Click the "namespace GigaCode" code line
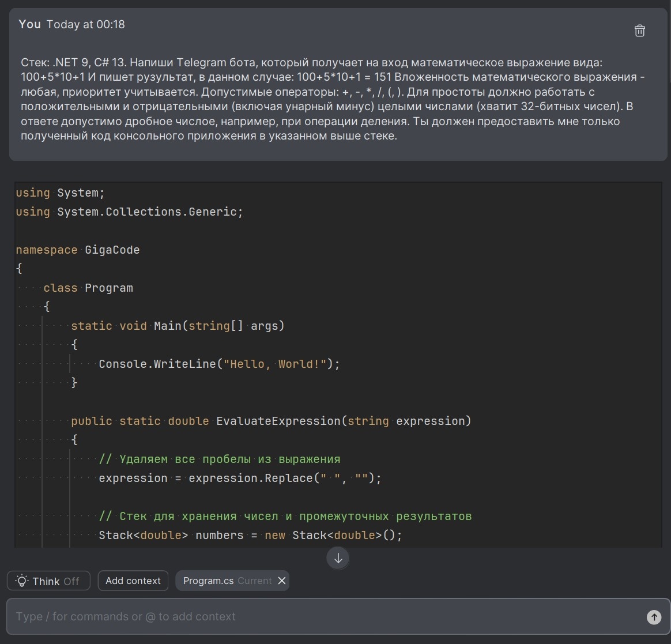The image size is (671, 644). (x=78, y=250)
